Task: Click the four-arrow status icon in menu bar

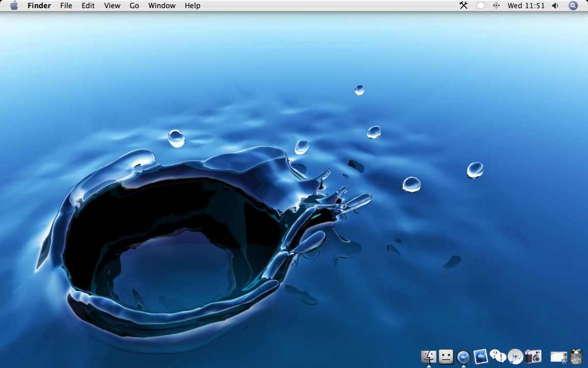Action: (x=496, y=6)
